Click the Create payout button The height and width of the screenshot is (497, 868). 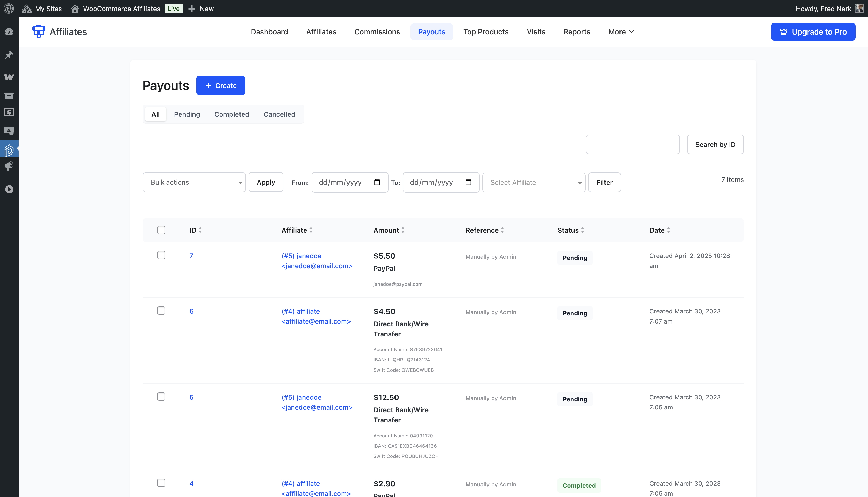click(x=221, y=86)
